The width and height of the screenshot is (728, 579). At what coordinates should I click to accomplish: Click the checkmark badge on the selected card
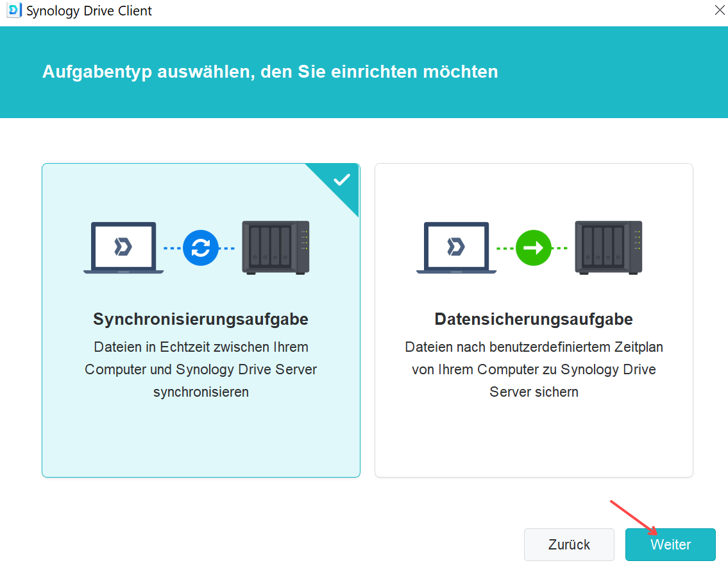[341, 180]
